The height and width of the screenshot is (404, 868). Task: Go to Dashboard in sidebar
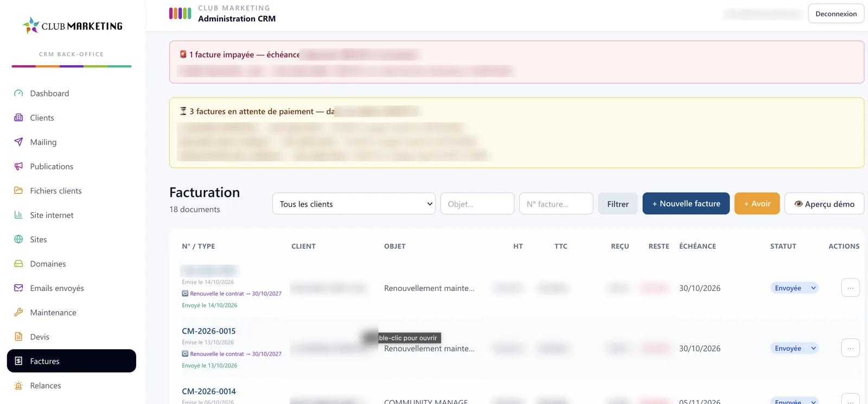pyautogui.click(x=72, y=93)
